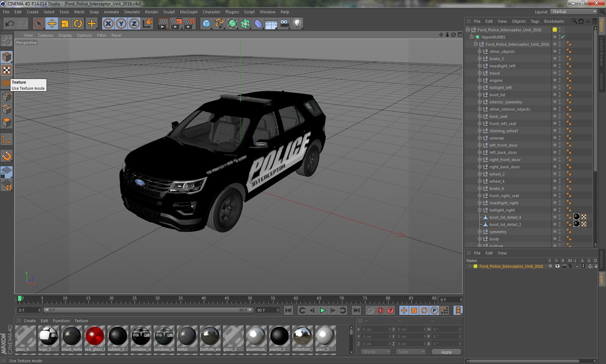This screenshot has width=606, height=364.
Task: Open the Layout Startup dropdown
Action: [574, 12]
